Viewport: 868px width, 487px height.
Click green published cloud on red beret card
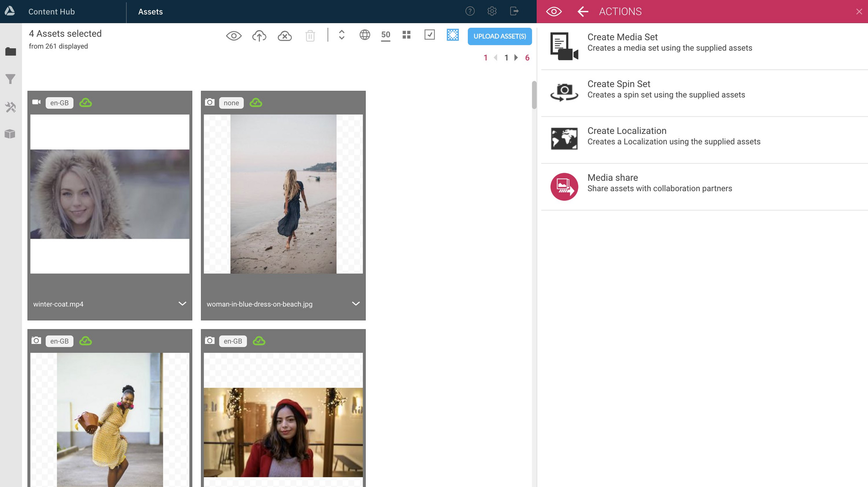(259, 341)
